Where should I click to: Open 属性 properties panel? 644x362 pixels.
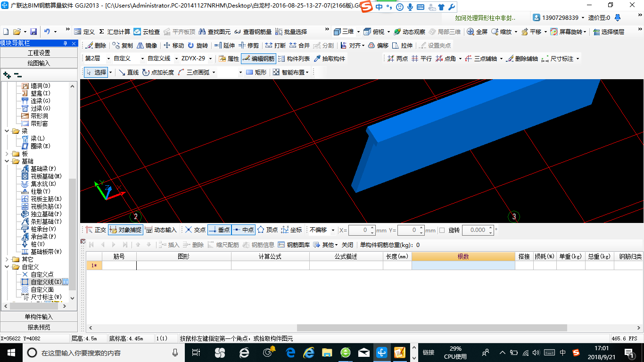coord(229,59)
